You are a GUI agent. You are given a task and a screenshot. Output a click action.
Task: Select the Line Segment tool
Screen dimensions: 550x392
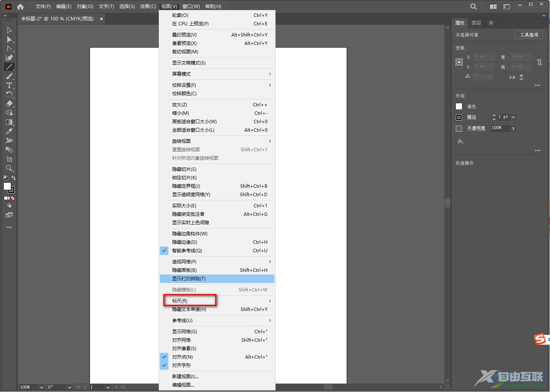pos(9,67)
